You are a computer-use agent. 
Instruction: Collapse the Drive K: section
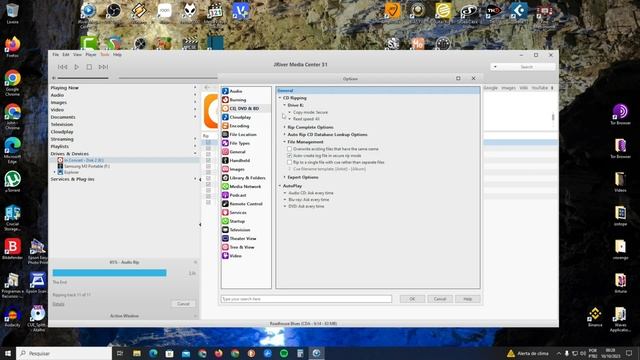click(x=285, y=105)
